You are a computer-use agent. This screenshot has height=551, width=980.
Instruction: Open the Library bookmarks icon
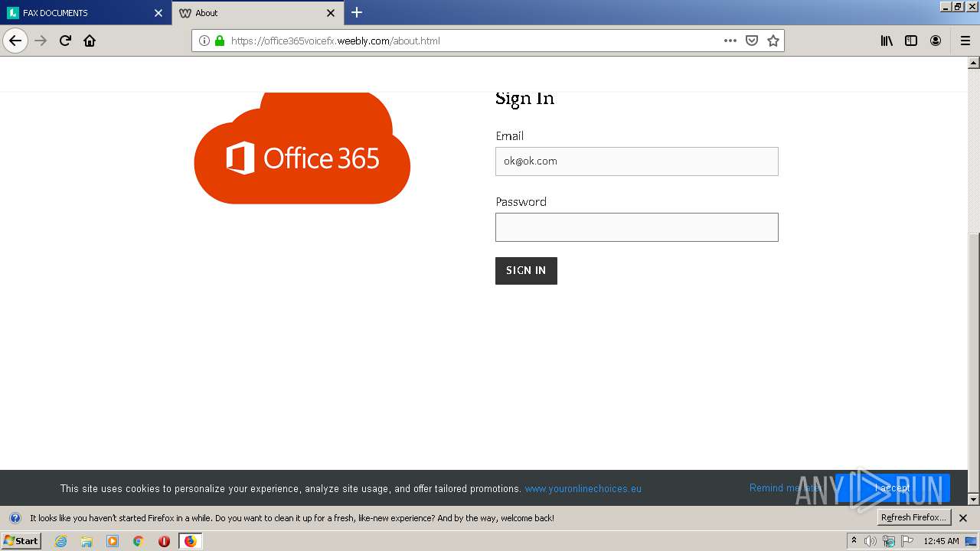coord(887,41)
